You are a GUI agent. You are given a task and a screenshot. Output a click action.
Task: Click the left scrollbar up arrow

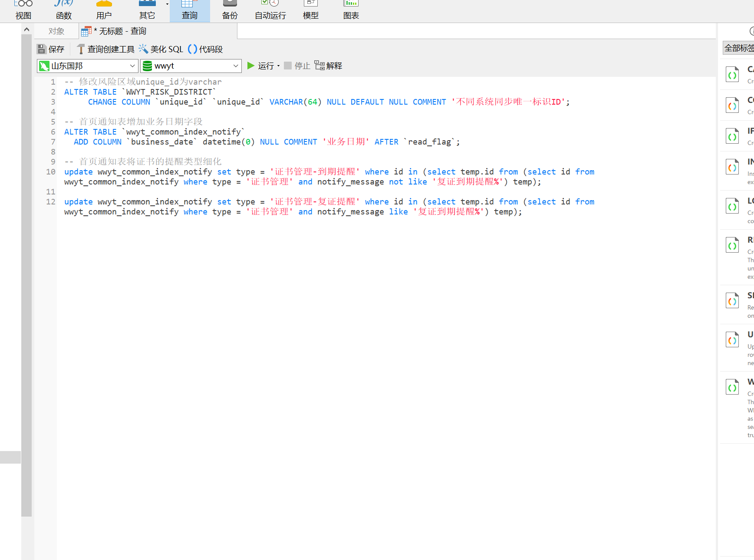26,30
